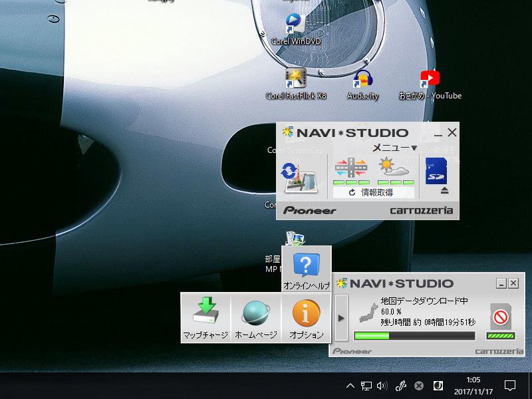
Task: Click the 60.0 % progress value
Action: 391,311
